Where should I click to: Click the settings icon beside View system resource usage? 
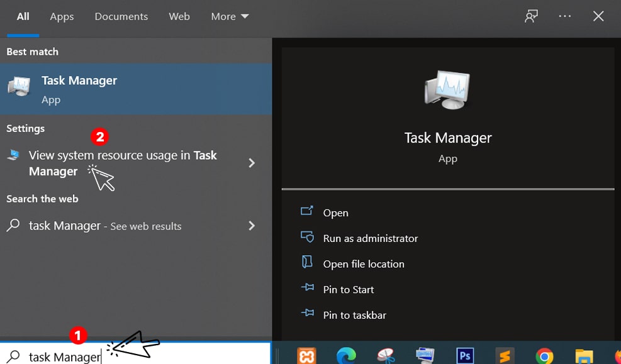click(x=13, y=155)
